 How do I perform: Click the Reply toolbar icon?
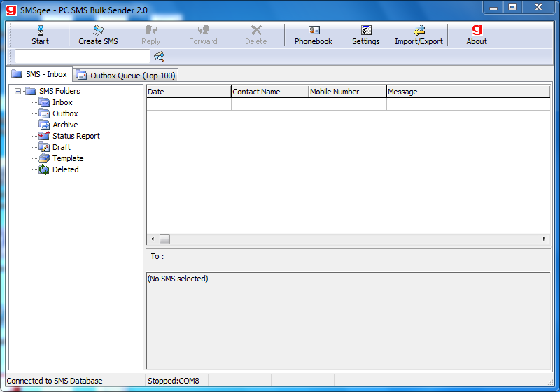(150, 30)
